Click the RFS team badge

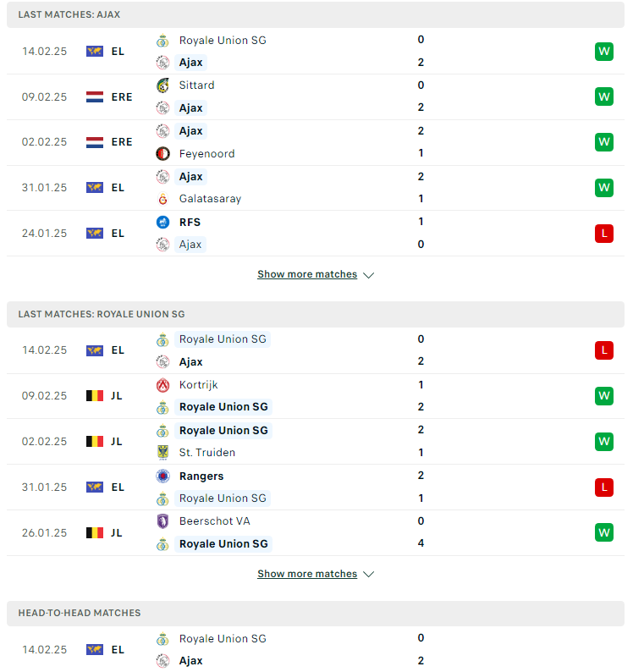point(162,222)
